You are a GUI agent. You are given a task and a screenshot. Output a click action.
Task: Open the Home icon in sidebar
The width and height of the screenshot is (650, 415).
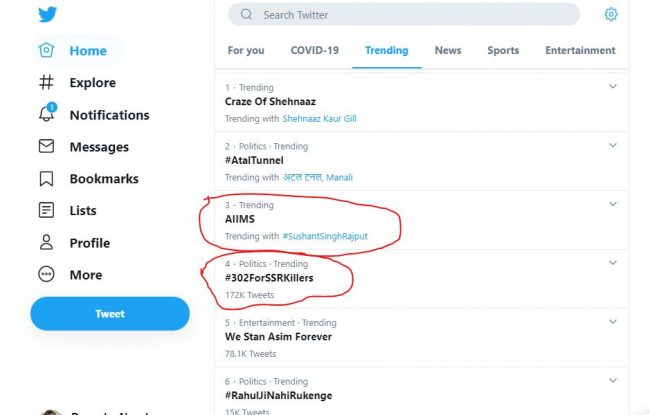pos(46,50)
